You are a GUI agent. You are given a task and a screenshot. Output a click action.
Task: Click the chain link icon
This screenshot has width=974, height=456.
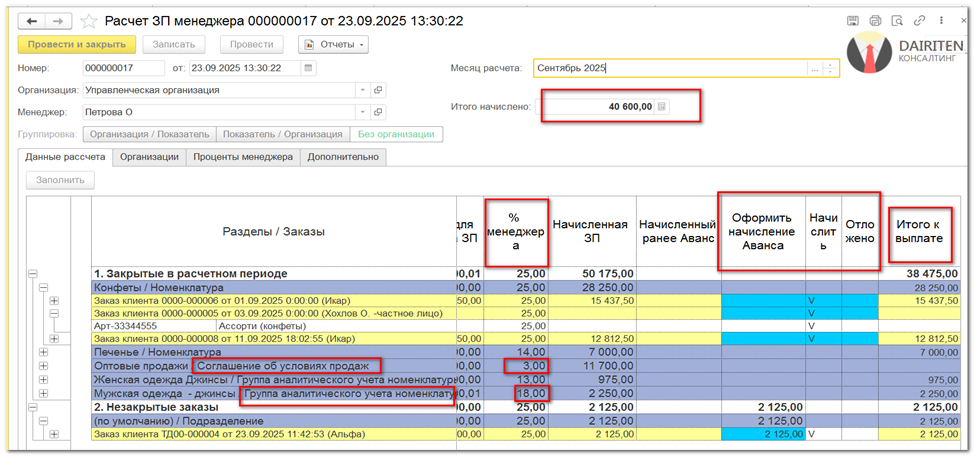tap(919, 21)
